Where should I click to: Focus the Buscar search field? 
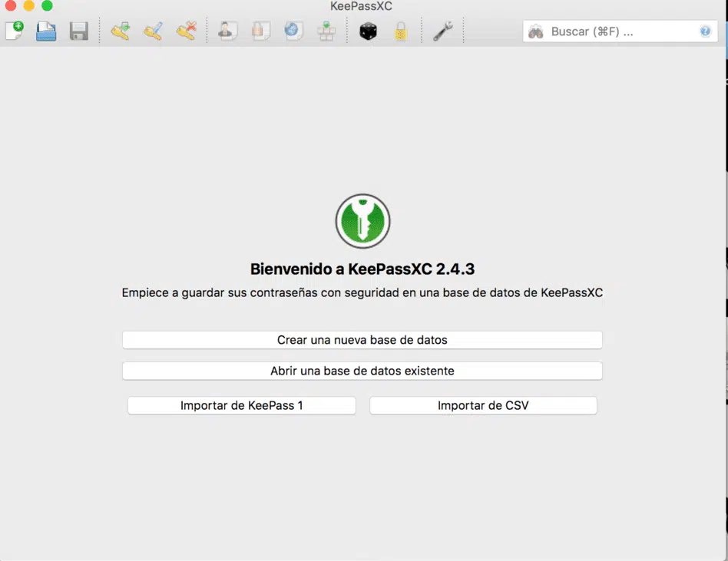point(620,31)
